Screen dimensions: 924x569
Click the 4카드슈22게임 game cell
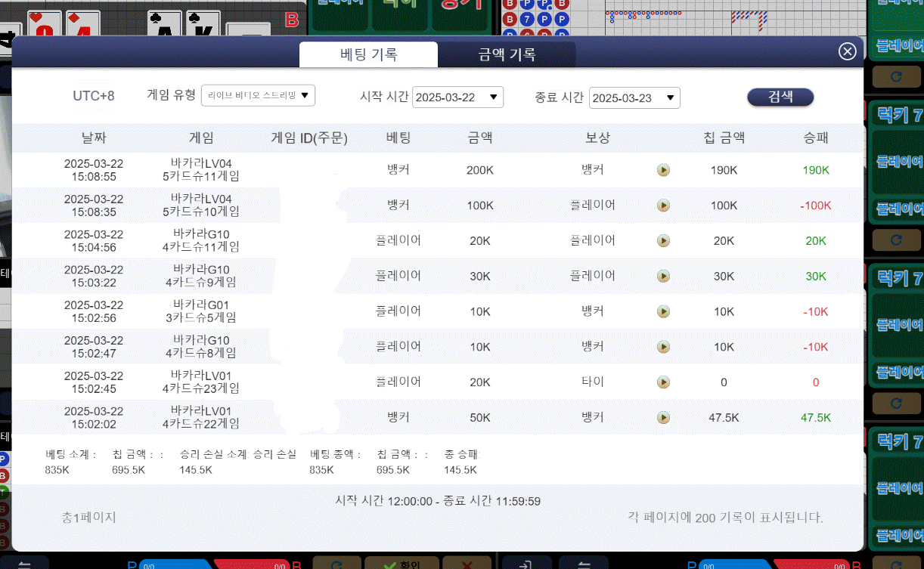pos(201,424)
